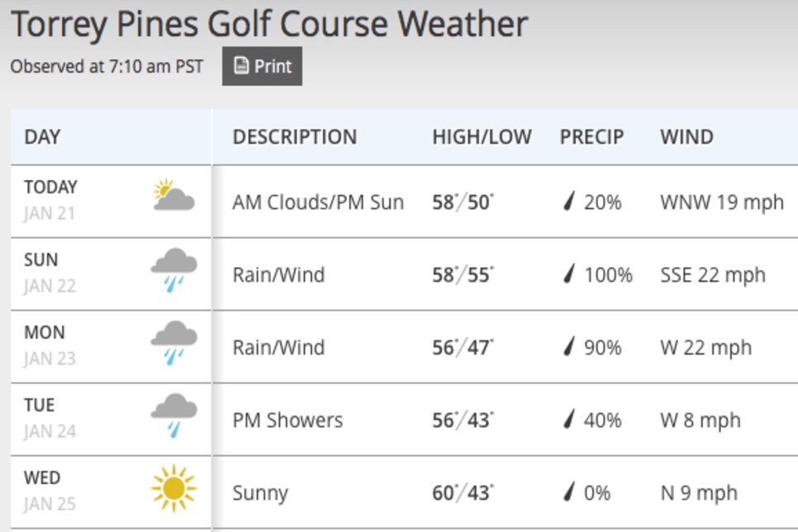Click the Print button
The width and height of the screenshot is (798, 532).
click(x=262, y=66)
